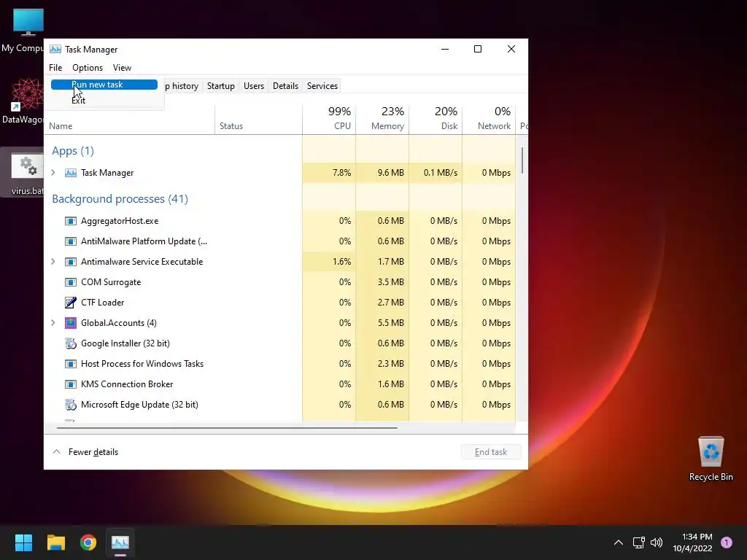Screen dimensions: 747x560
Task: Click the Antimalware Service Executable icon
Action: pyautogui.click(x=71, y=262)
